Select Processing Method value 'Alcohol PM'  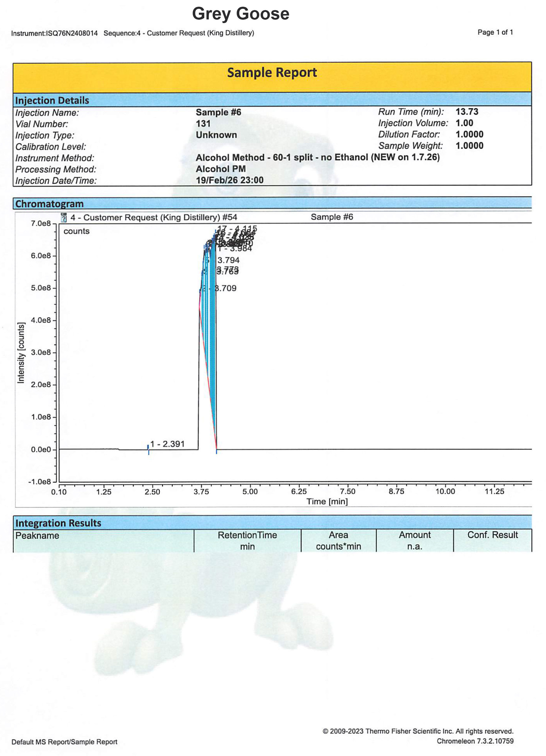tap(221, 169)
